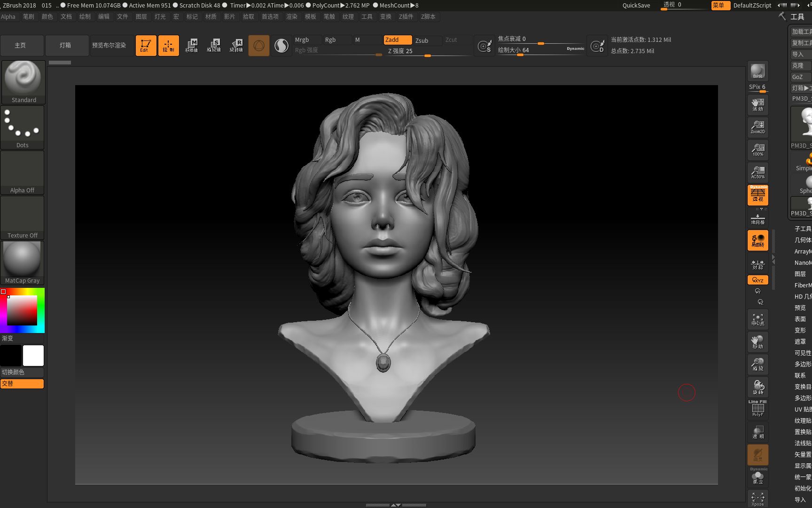Expand the 灯箱 (LightBox) panel
Image resolution: width=812 pixels, height=508 pixels.
pos(67,45)
